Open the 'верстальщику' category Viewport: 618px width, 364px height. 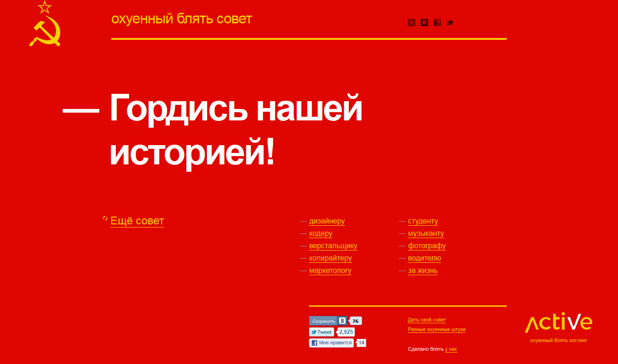(x=333, y=246)
